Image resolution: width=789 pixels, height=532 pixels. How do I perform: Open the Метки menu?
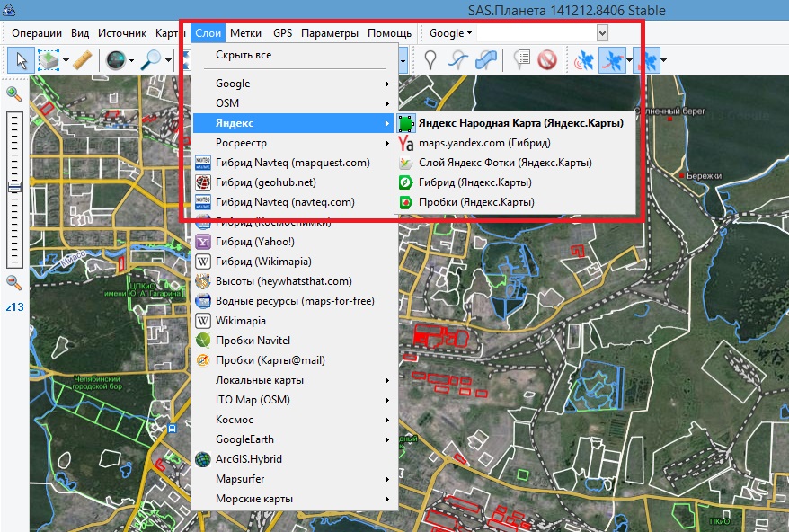245,33
